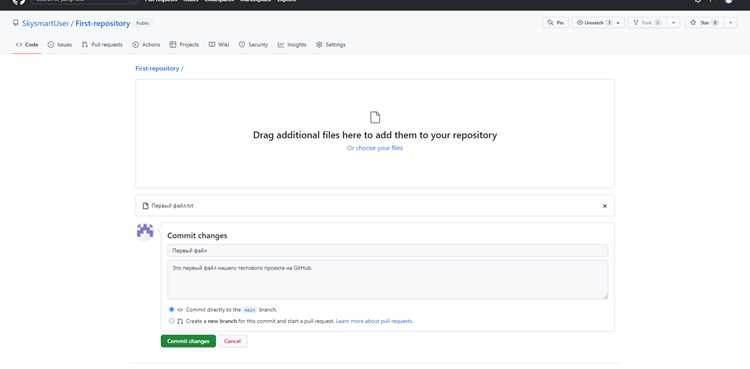This screenshot has height=369, width=750.
Task: Select "Commit directly to the main branch"
Action: coord(172,310)
